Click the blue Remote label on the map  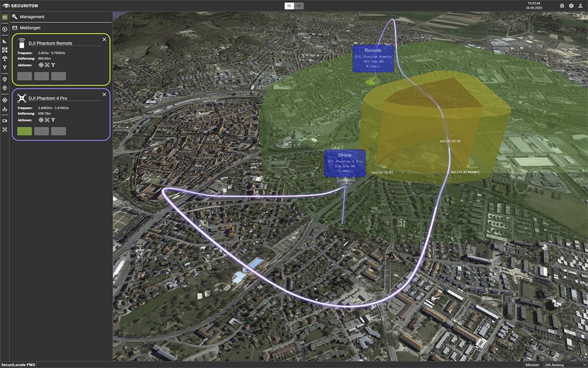pyautogui.click(x=373, y=59)
